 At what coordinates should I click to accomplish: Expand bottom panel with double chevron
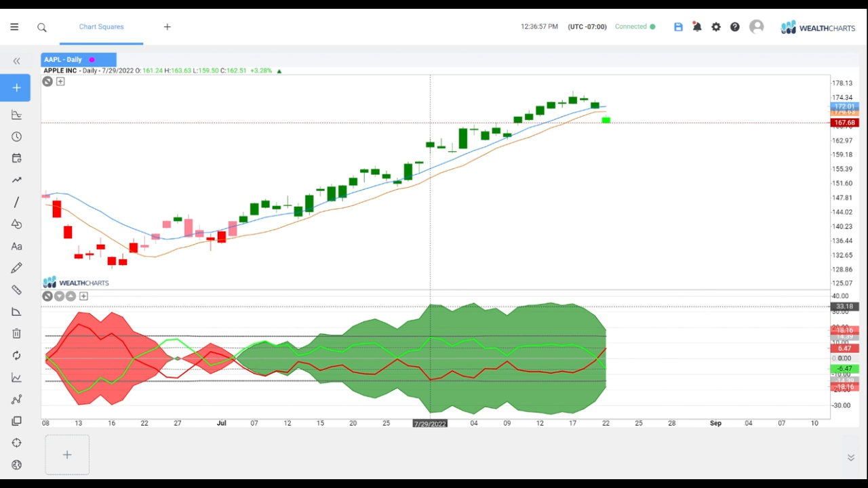tap(851, 458)
